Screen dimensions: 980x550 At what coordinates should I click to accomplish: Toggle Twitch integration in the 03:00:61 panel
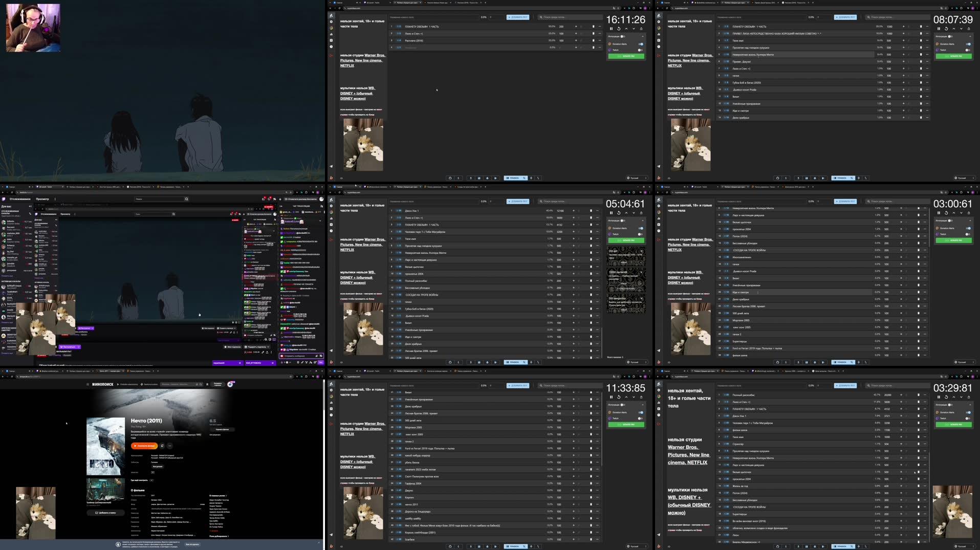[968, 234]
